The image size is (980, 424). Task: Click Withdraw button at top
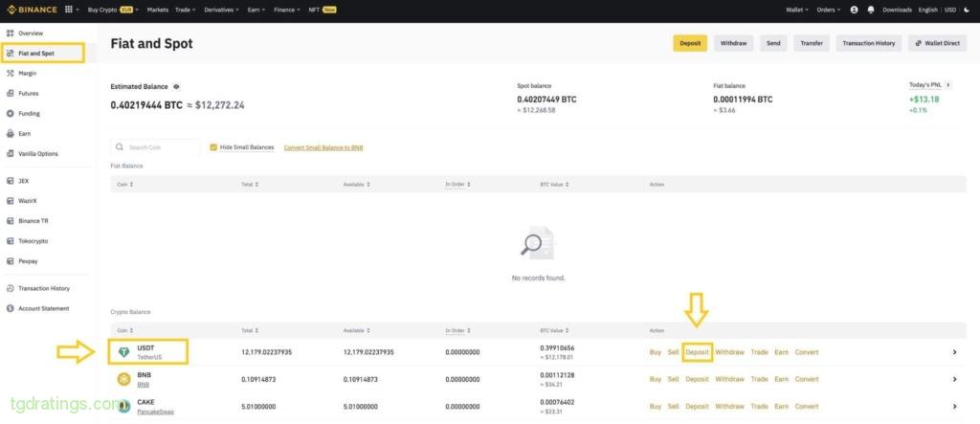click(x=734, y=43)
